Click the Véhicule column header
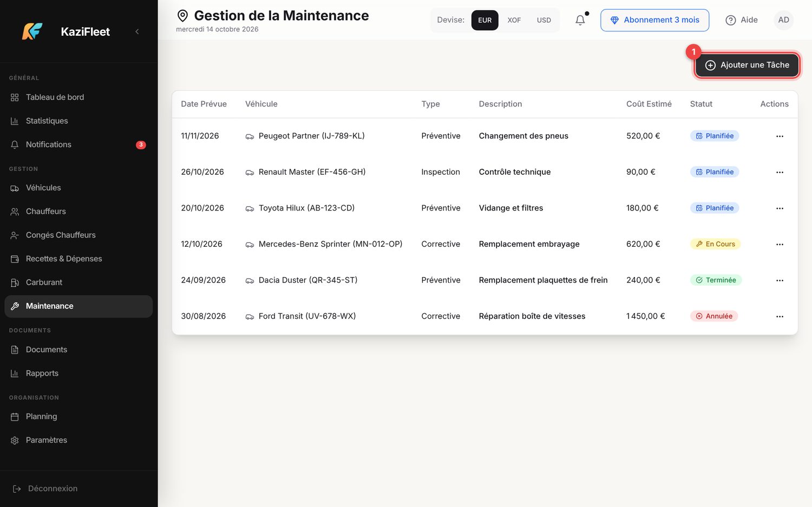Image resolution: width=812 pixels, height=507 pixels. [x=261, y=104]
